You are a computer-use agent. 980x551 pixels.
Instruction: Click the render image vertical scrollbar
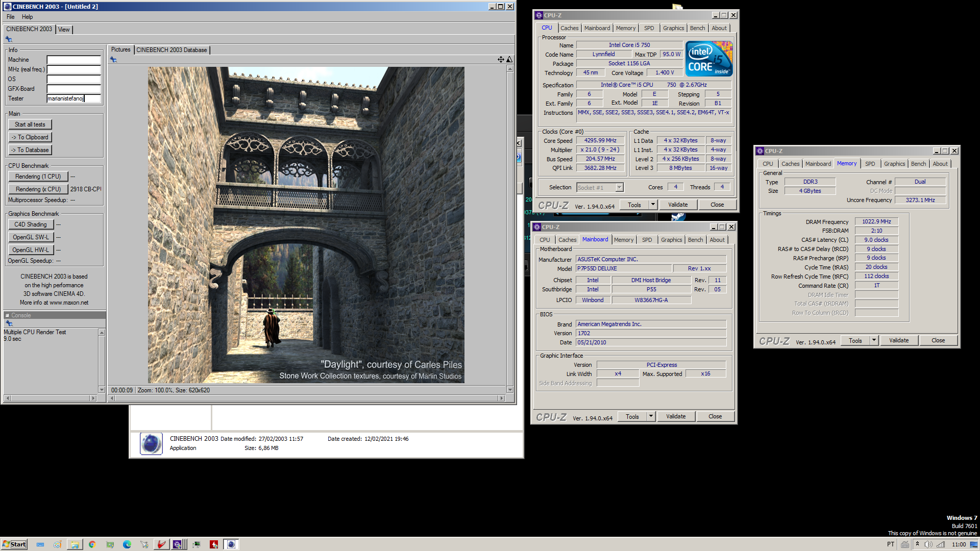click(x=510, y=229)
